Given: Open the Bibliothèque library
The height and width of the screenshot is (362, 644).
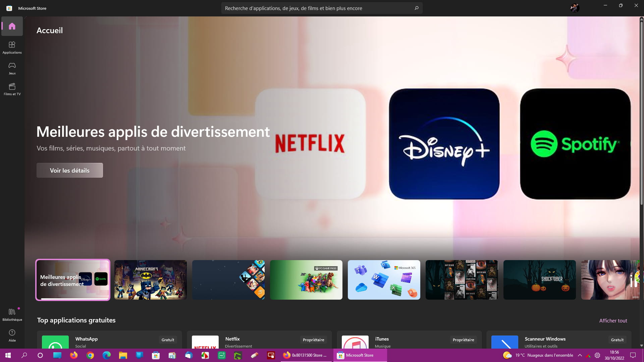Looking at the screenshot, I should click(x=12, y=315).
